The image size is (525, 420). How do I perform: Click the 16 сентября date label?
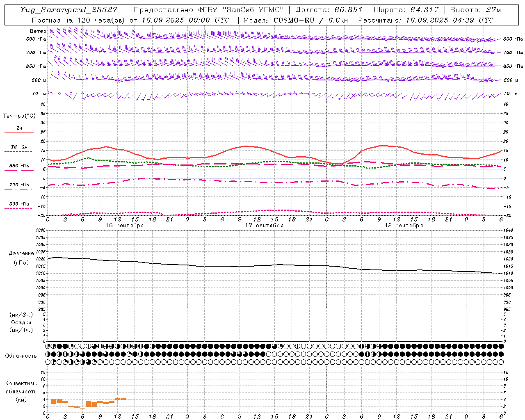tap(125, 226)
